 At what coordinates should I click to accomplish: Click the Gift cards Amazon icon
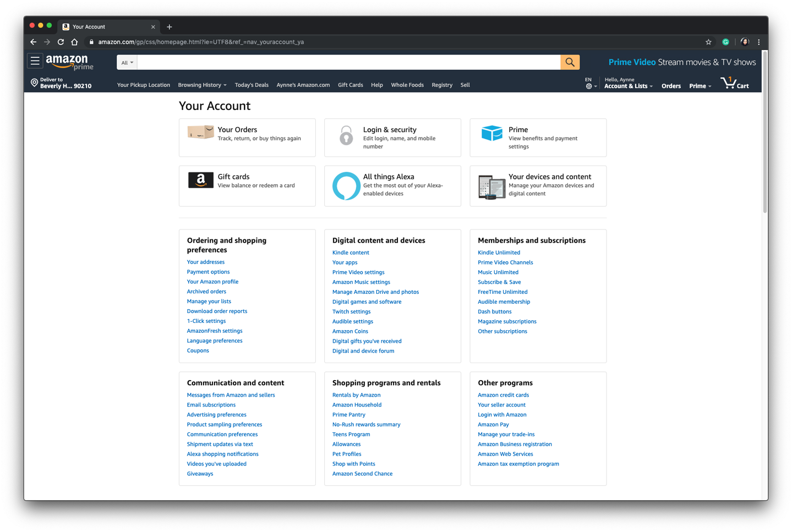(200, 180)
